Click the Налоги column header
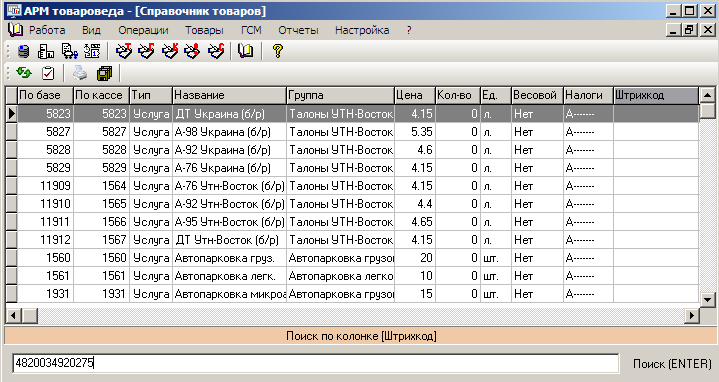This screenshot has height=382, width=719. [588, 95]
